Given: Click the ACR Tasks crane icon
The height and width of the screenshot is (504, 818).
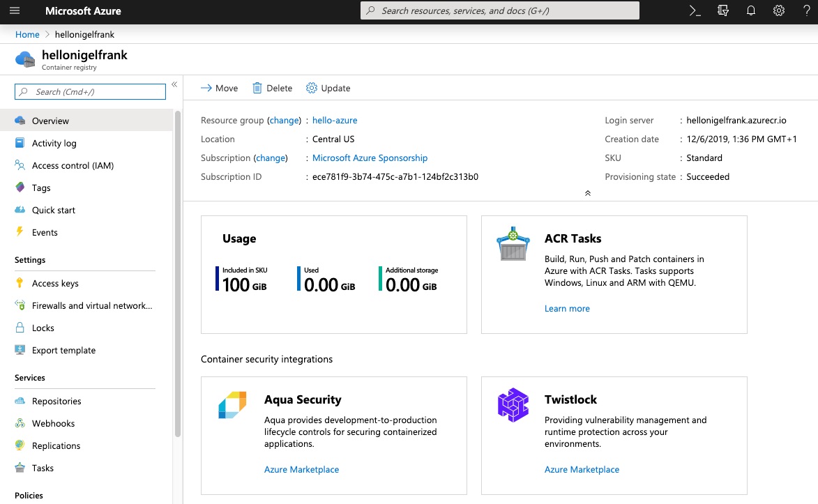Looking at the screenshot, I should 513,244.
